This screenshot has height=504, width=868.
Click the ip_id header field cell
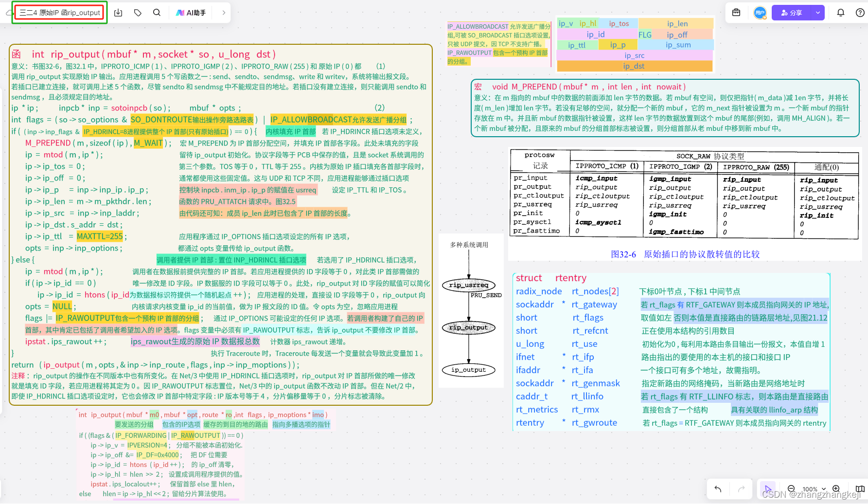(596, 34)
